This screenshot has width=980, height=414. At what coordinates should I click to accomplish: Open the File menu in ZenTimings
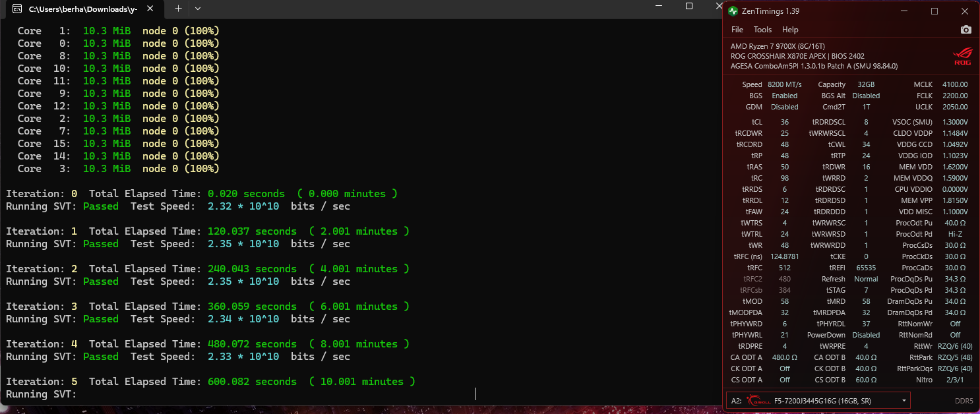tap(737, 30)
